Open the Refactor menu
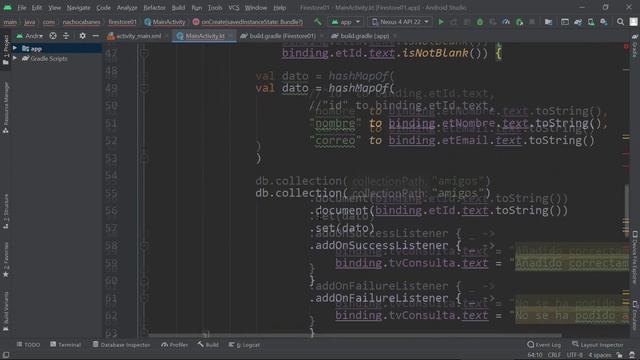The image size is (640, 360). (x=154, y=8)
